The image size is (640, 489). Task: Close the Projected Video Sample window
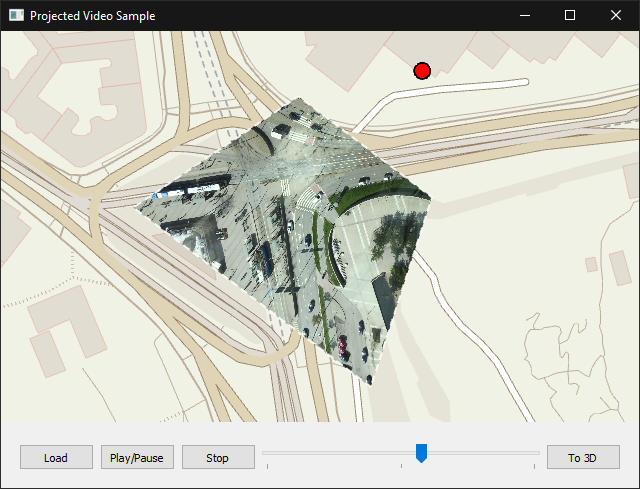[616, 15]
